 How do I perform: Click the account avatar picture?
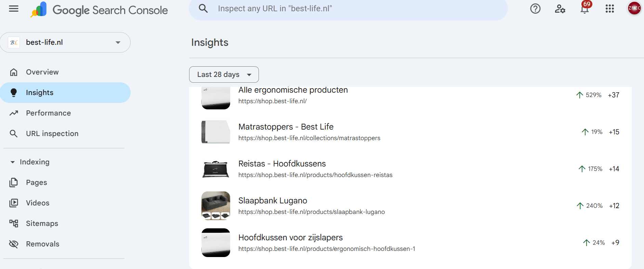(x=634, y=8)
